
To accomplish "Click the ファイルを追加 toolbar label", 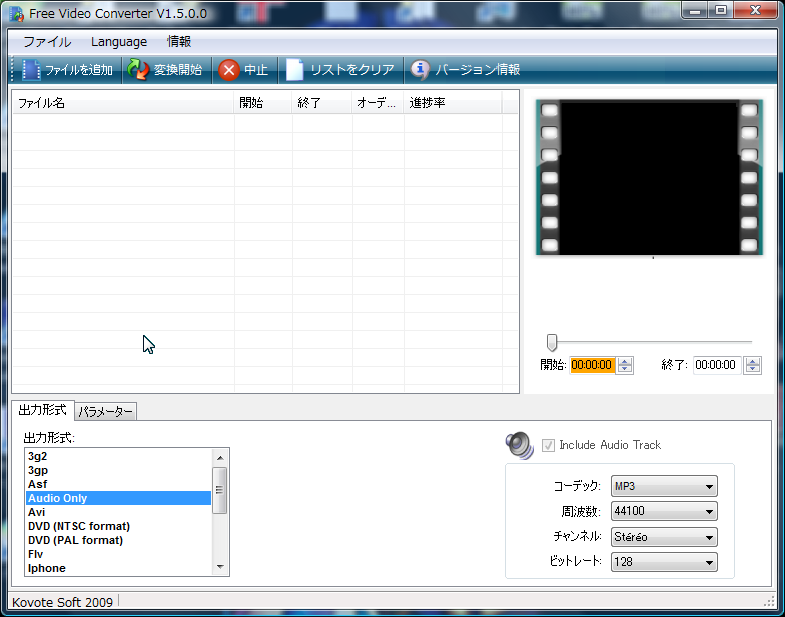I will click(x=79, y=70).
